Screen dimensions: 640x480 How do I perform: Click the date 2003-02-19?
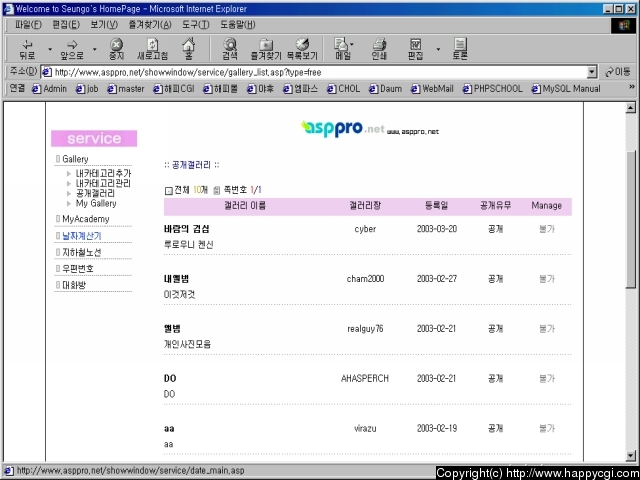coord(437,429)
